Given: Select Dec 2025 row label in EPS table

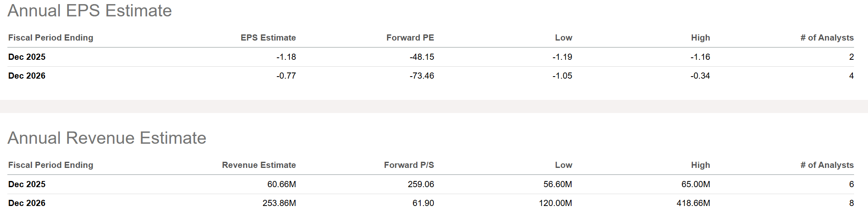Looking at the screenshot, I should (27, 57).
